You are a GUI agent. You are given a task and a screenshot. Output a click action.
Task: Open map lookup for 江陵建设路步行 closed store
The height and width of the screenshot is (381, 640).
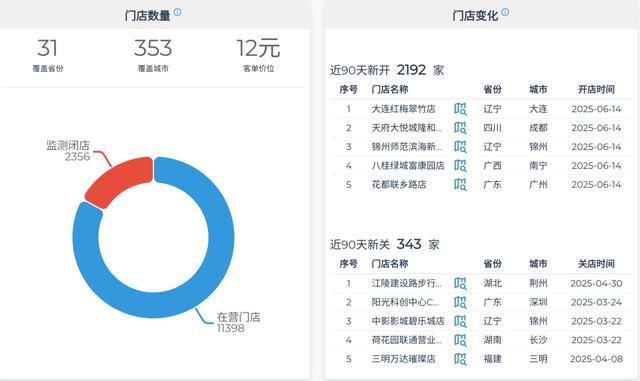(x=460, y=283)
